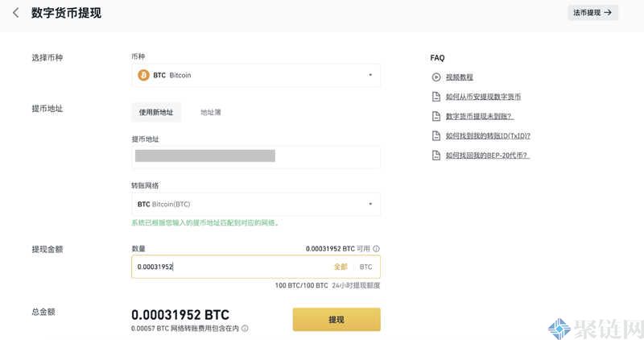Click the info icon beside network fee text
This screenshot has height=340, width=644.
coord(245,328)
